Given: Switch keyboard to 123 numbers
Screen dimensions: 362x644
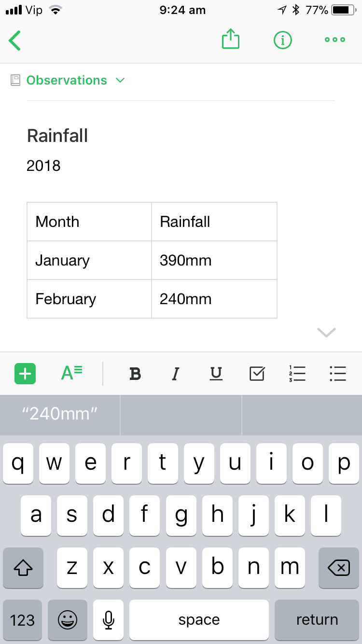Looking at the screenshot, I should (23, 619).
